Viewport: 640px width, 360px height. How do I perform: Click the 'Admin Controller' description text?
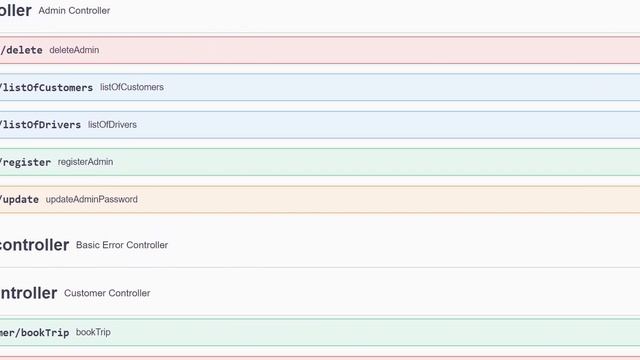(x=74, y=11)
